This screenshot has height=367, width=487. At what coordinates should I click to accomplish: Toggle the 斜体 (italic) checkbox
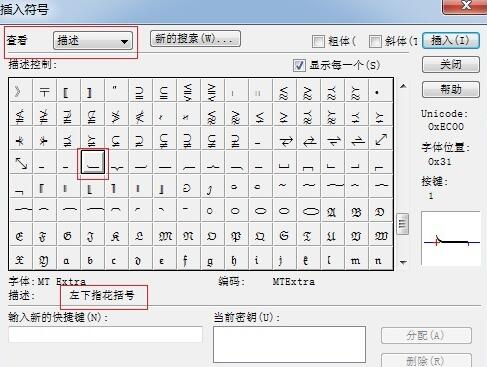pyautogui.click(x=375, y=41)
